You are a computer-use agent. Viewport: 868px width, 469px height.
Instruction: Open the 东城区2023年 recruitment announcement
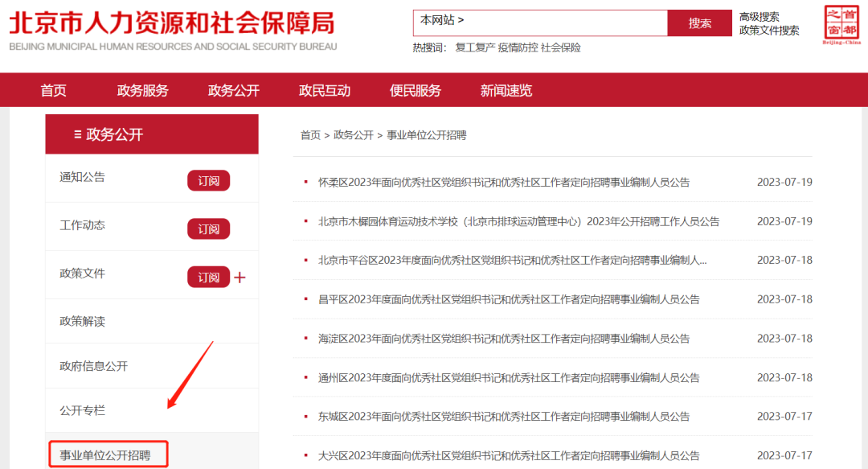tap(504, 417)
